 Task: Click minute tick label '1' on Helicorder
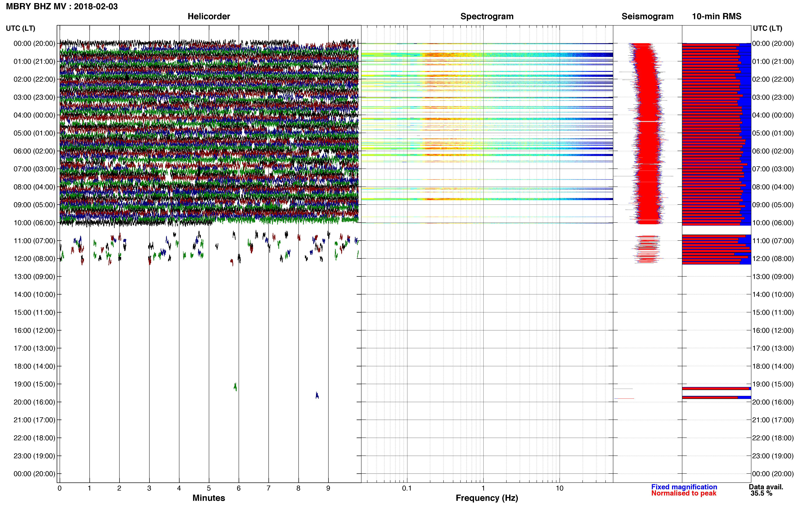coord(89,488)
